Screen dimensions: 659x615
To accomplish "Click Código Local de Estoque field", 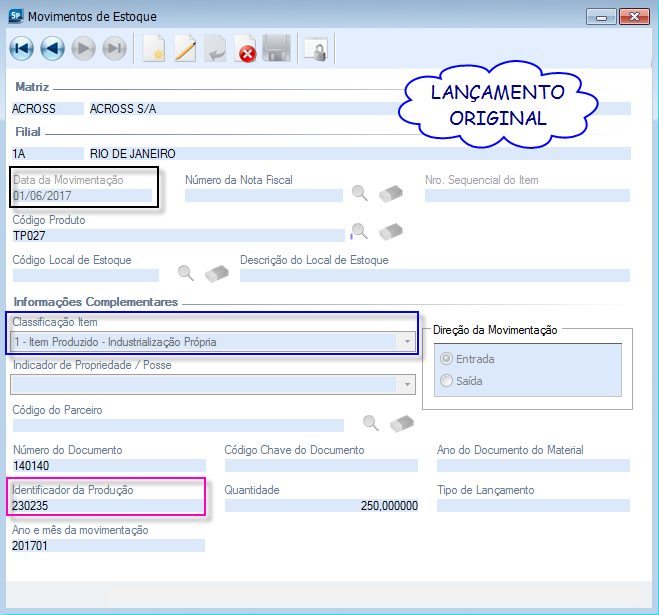I will coord(86,275).
